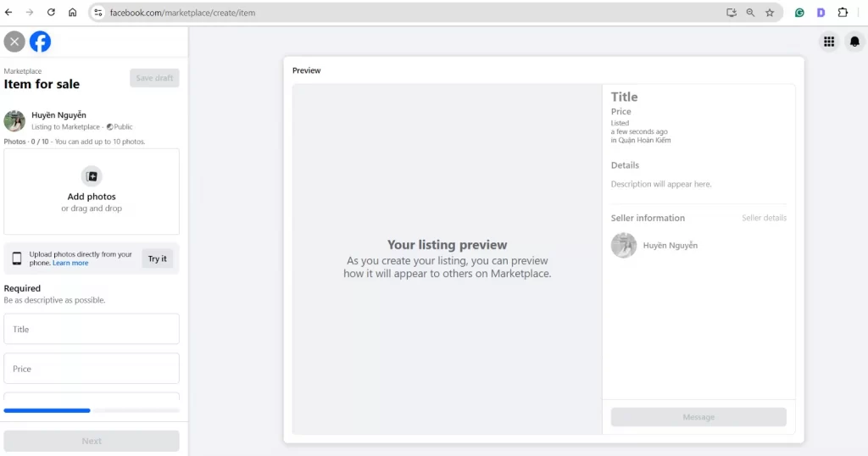
Task: Open the zoom magnifier icon
Action: [x=750, y=13]
